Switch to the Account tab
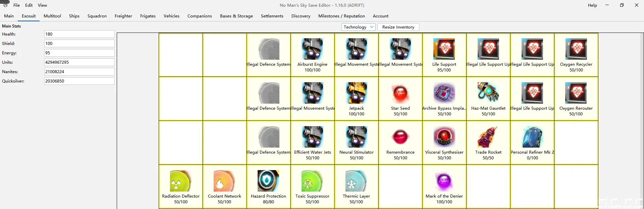Viewport: 644px width, 209px height. point(381,16)
